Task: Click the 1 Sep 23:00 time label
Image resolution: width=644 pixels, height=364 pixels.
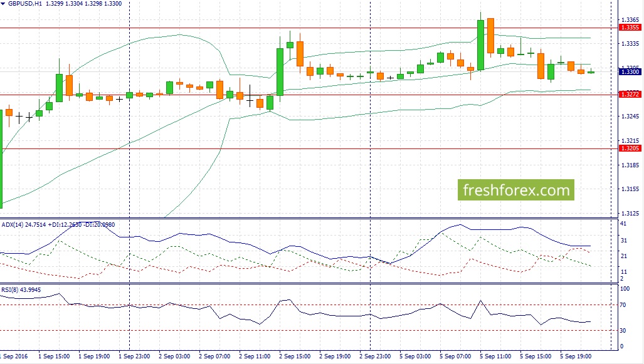Action: 134,356
